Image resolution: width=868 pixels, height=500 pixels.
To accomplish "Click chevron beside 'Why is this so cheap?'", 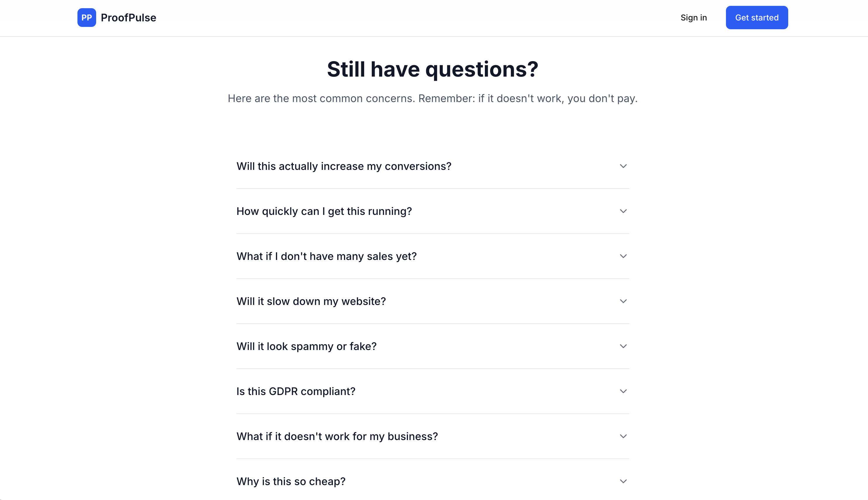I will click(x=623, y=481).
